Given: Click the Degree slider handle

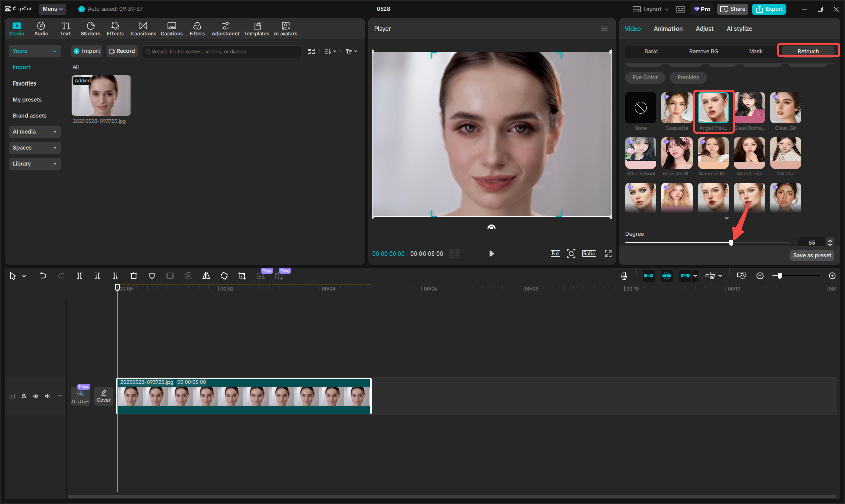Looking at the screenshot, I should click(731, 243).
